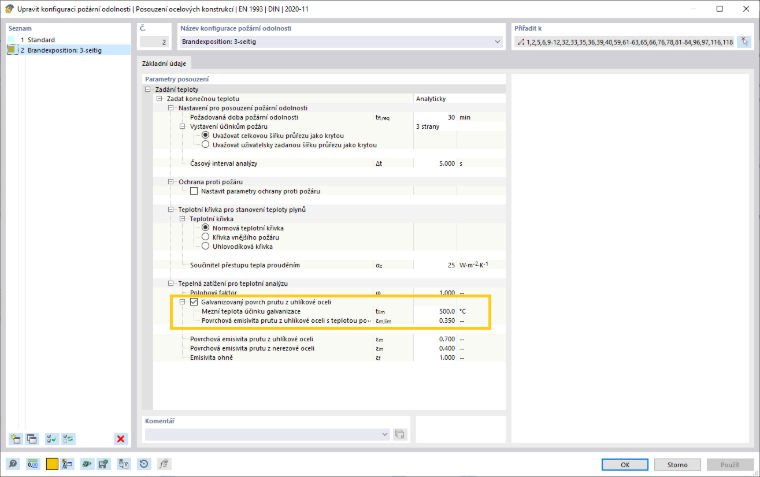The width and height of the screenshot is (760, 477).
Task: Pick the yellow color swatch
Action: tap(52, 464)
